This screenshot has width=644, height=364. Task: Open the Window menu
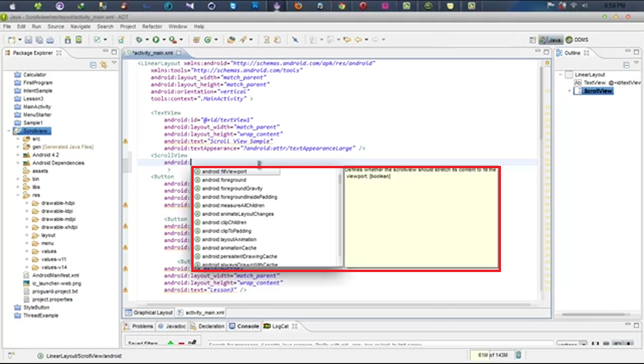click(178, 27)
